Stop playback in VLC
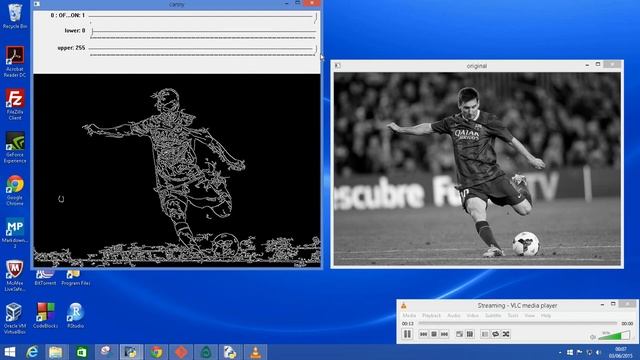The image size is (640, 360). [434, 334]
